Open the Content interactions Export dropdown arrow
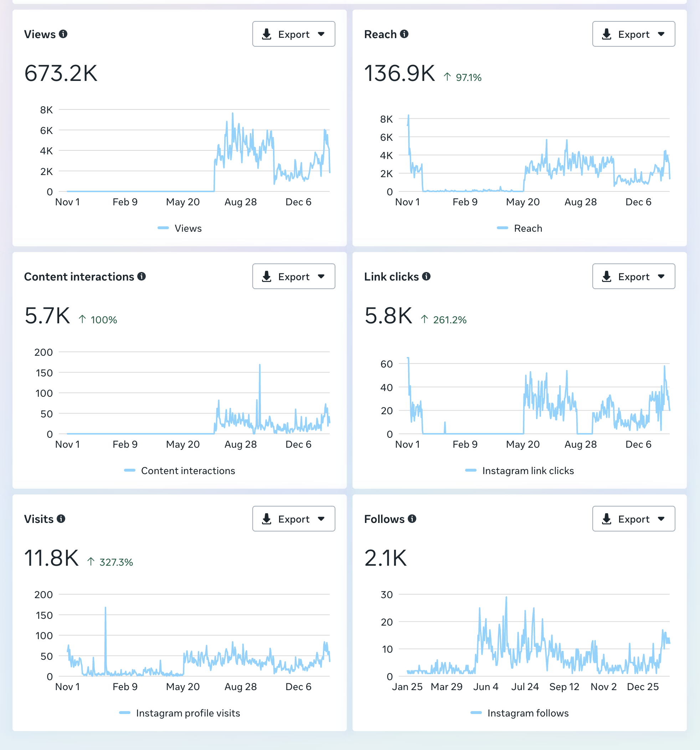The width and height of the screenshot is (700, 750). [321, 277]
